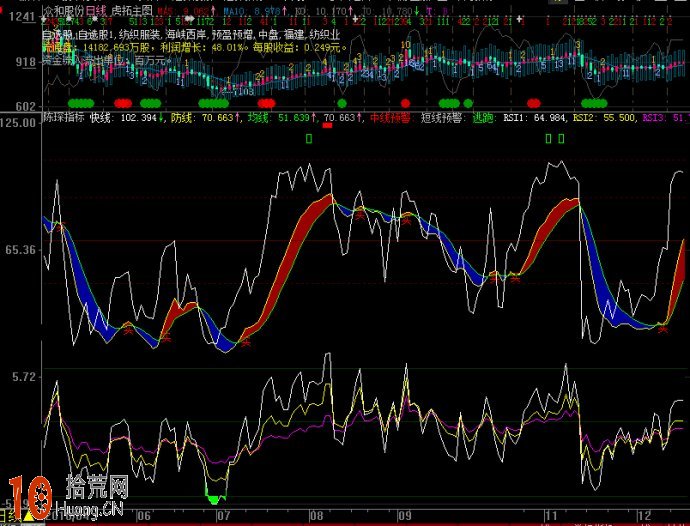Click the red 中线预警 label

coord(390,118)
